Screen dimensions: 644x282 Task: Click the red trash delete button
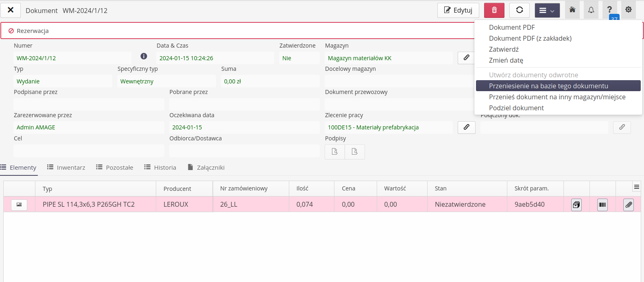(494, 10)
